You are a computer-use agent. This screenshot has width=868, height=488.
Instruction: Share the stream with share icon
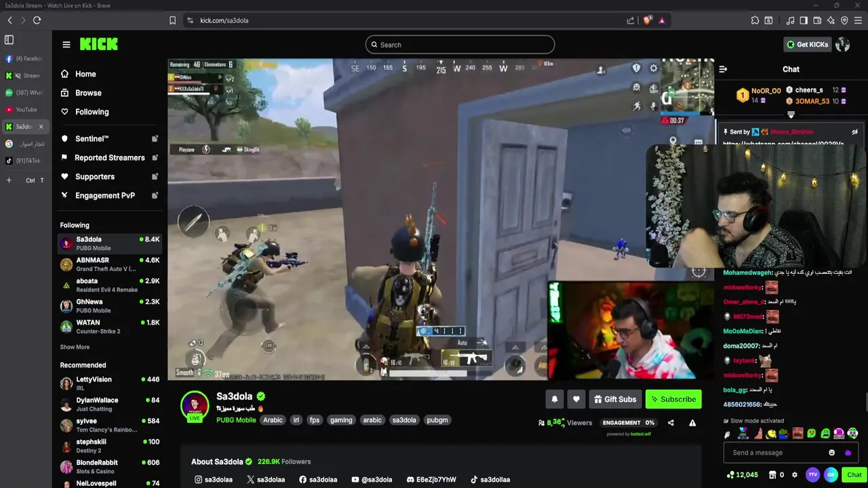(671, 423)
